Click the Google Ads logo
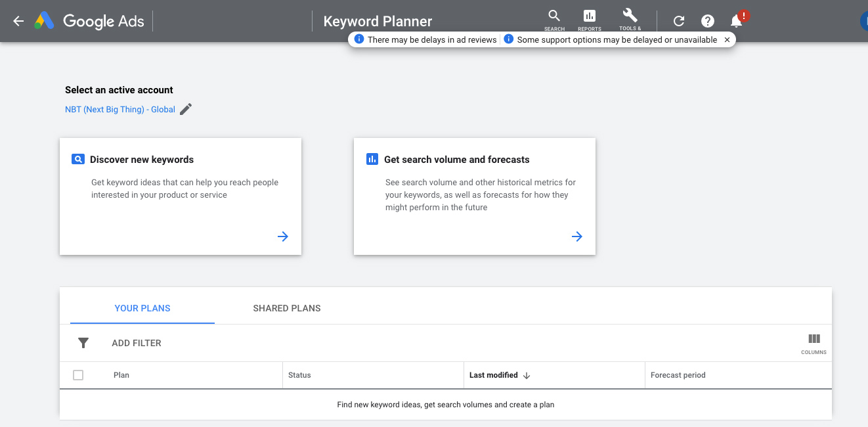This screenshot has height=427, width=868. pyautogui.click(x=89, y=21)
